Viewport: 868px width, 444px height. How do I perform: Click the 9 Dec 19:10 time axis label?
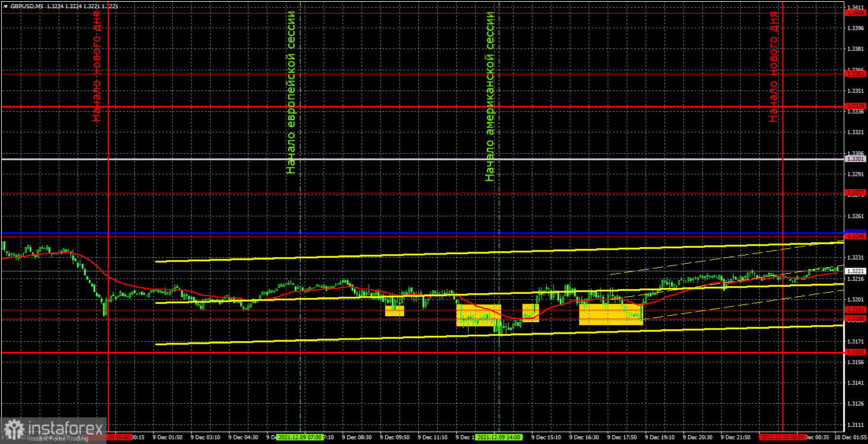coord(660,437)
